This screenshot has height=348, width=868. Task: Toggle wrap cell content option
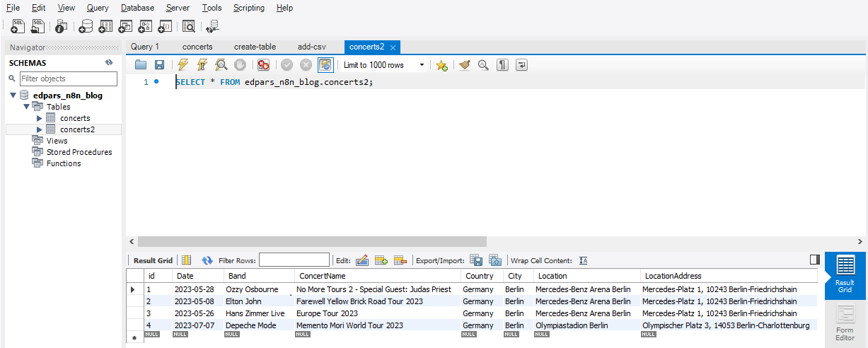click(584, 260)
